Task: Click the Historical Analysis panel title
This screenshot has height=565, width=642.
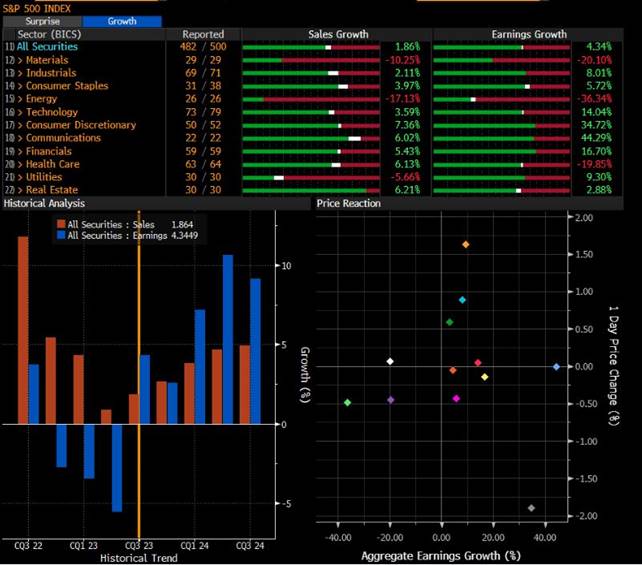Action: pos(44,203)
